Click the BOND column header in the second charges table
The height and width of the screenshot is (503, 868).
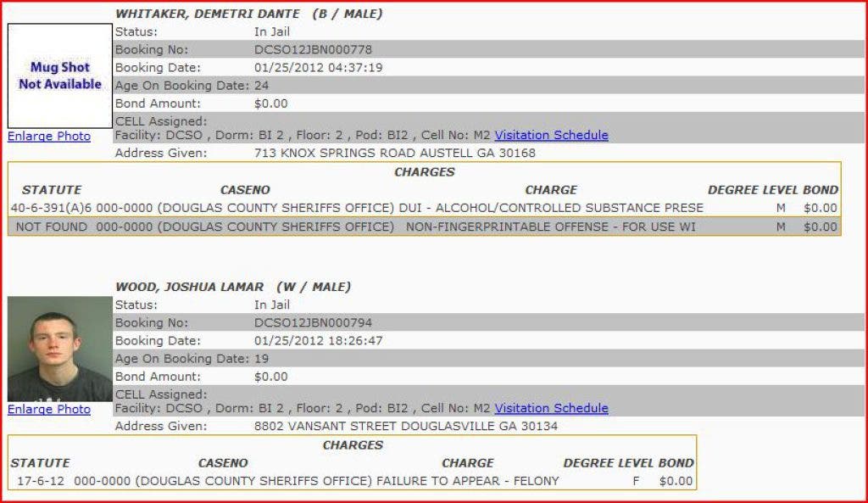[x=676, y=463]
